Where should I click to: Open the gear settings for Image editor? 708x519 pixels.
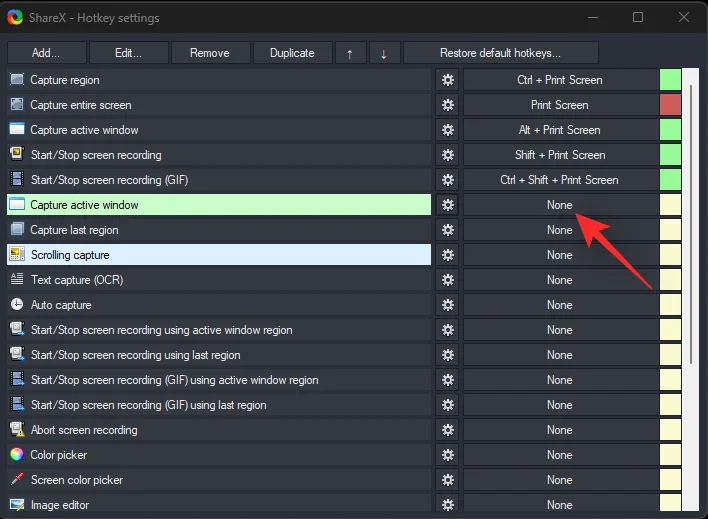(x=447, y=505)
